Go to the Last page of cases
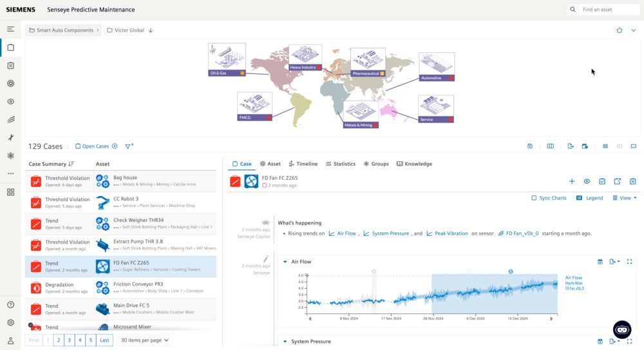This screenshot has width=644, height=350. coord(104,340)
